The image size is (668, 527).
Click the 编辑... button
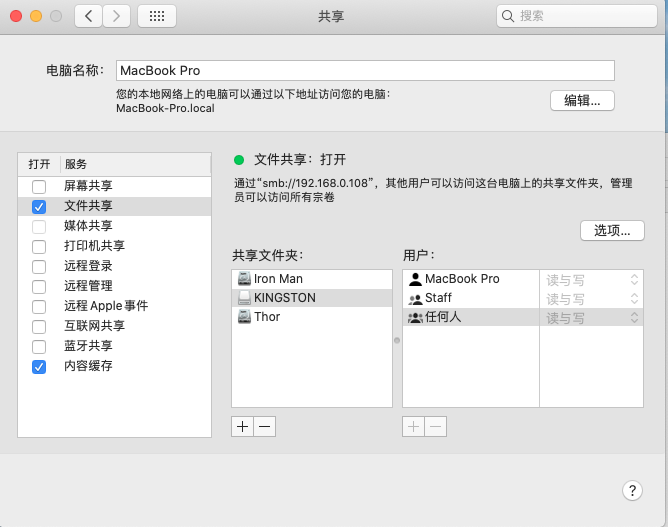pyautogui.click(x=582, y=100)
